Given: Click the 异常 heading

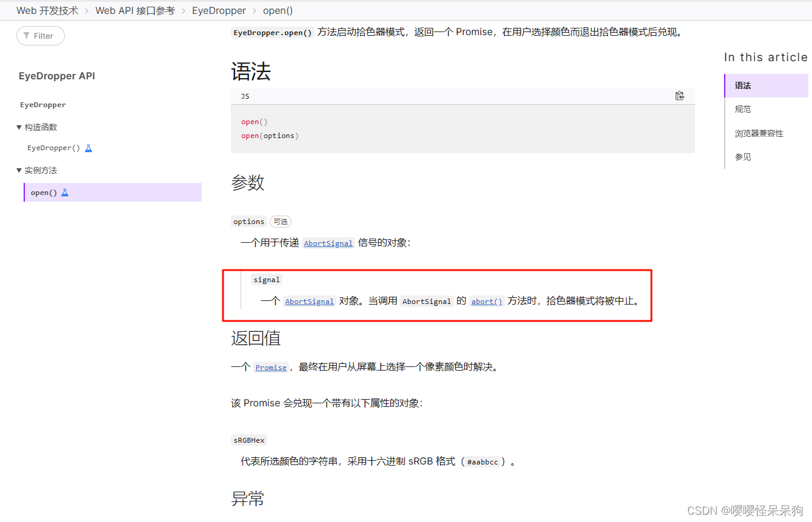Looking at the screenshot, I should click(x=248, y=499).
